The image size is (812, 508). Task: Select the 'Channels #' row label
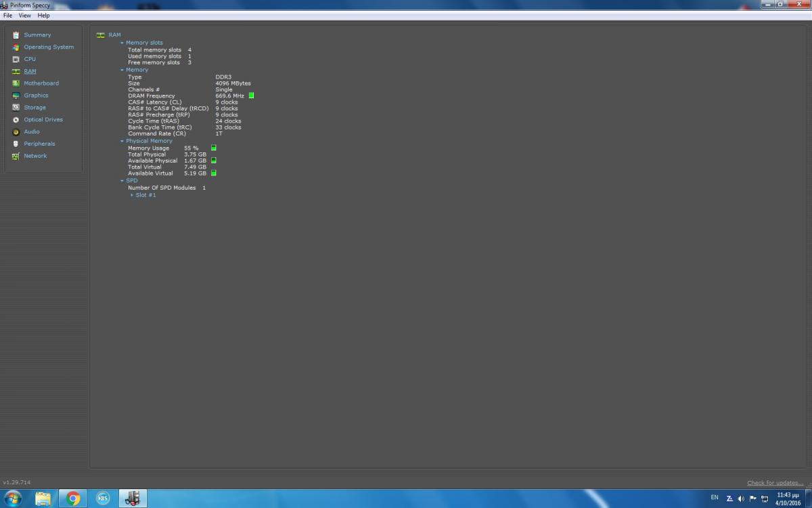[x=144, y=89]
